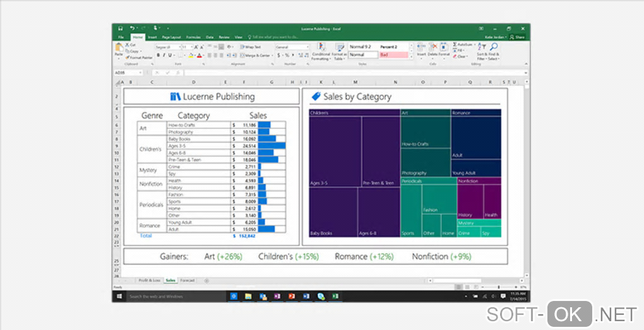Toggle Wrap Text

(251, 47)
